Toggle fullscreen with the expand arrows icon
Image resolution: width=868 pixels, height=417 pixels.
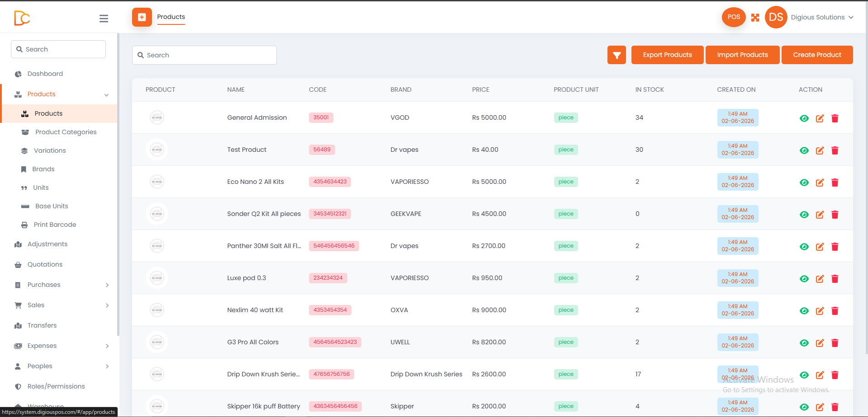tap(755, 18)
